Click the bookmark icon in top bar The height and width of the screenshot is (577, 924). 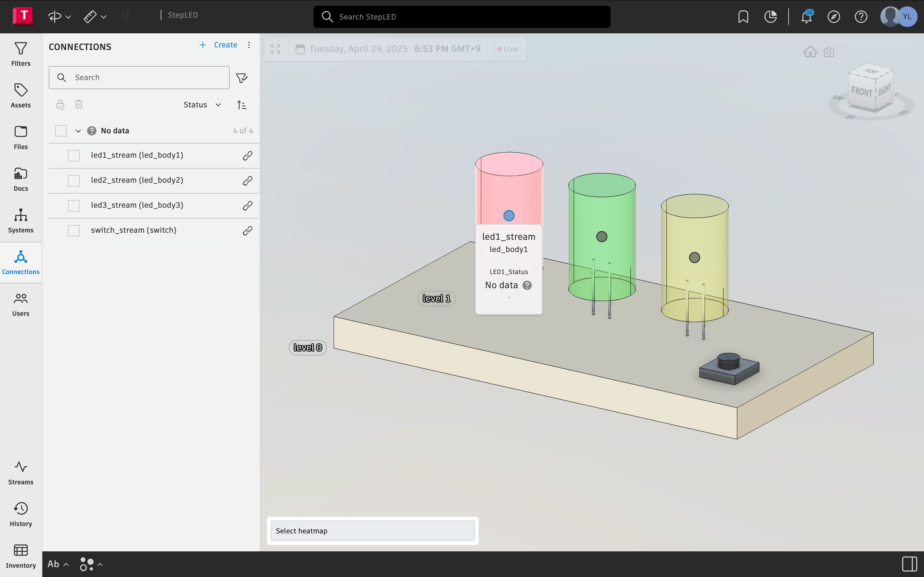click(x=743, y=17)
